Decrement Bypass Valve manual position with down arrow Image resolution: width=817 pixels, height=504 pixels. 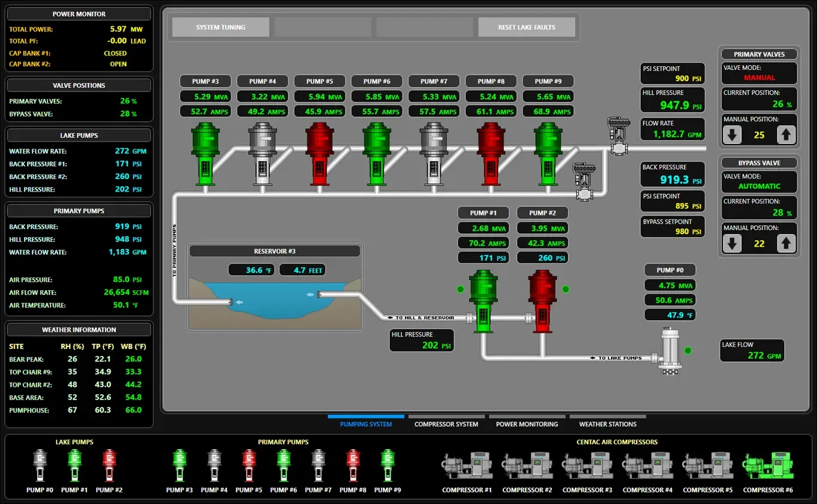[732, 244]
